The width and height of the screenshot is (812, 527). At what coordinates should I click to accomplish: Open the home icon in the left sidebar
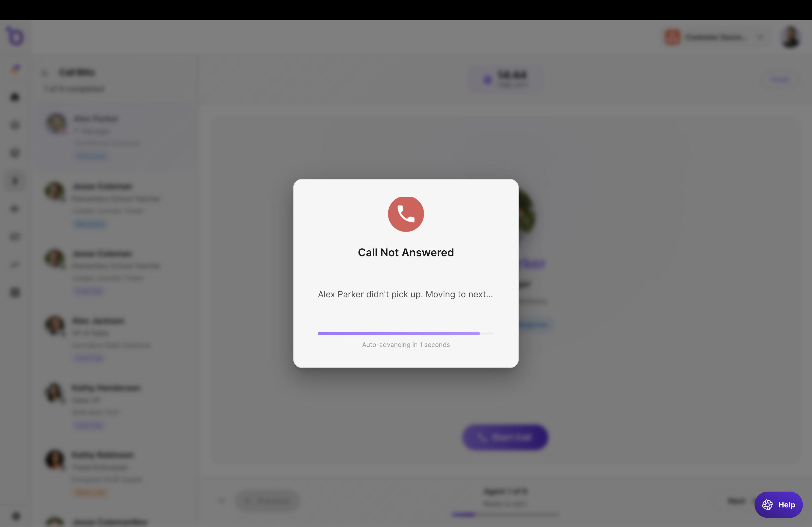click(x=15, y=97)
